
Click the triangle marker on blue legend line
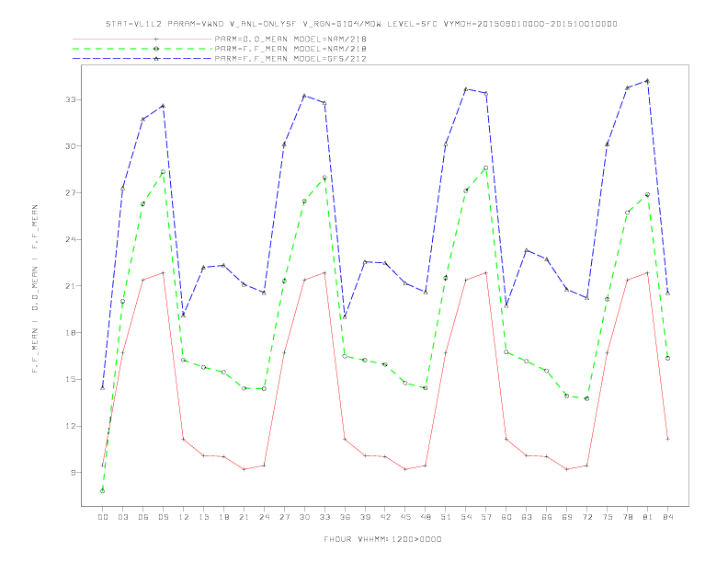click(156, 59)
